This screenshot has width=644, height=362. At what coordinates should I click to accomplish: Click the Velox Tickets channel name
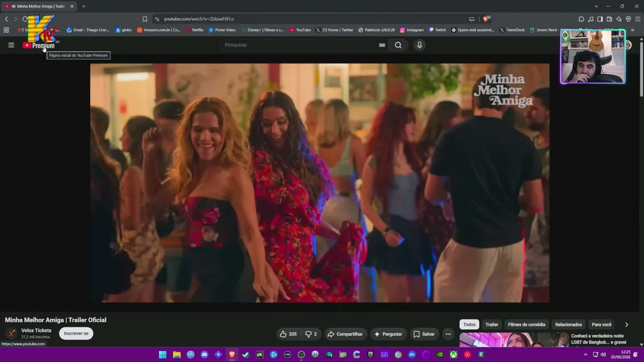pyautogui.click(x=36, y=330)
